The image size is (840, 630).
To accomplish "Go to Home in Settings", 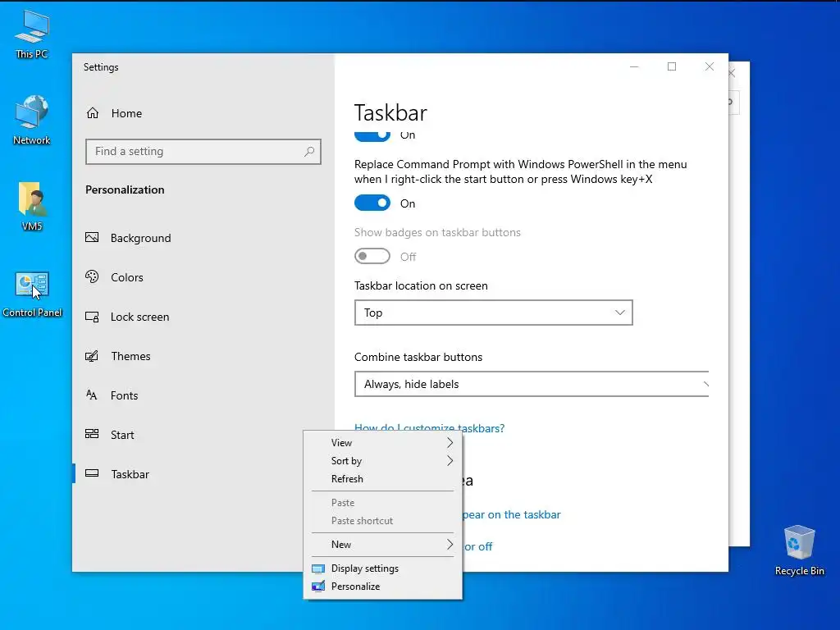I will coord(203,113).
